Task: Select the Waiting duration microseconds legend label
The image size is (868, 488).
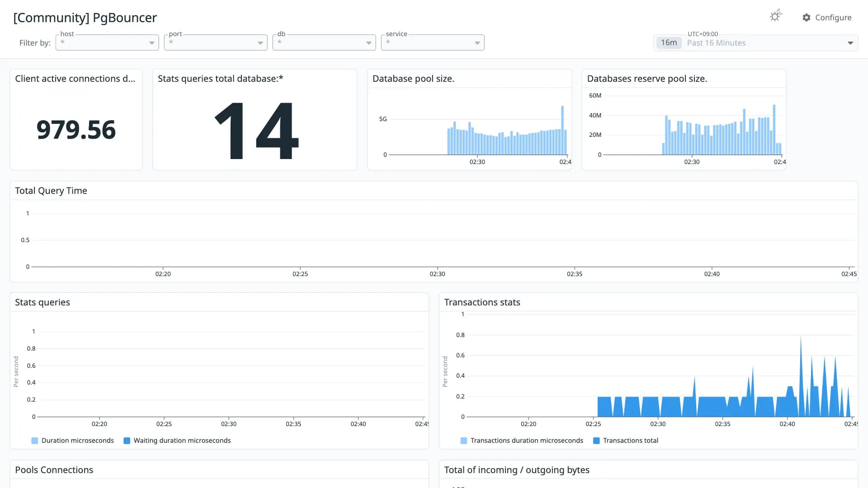Action: 182,441
